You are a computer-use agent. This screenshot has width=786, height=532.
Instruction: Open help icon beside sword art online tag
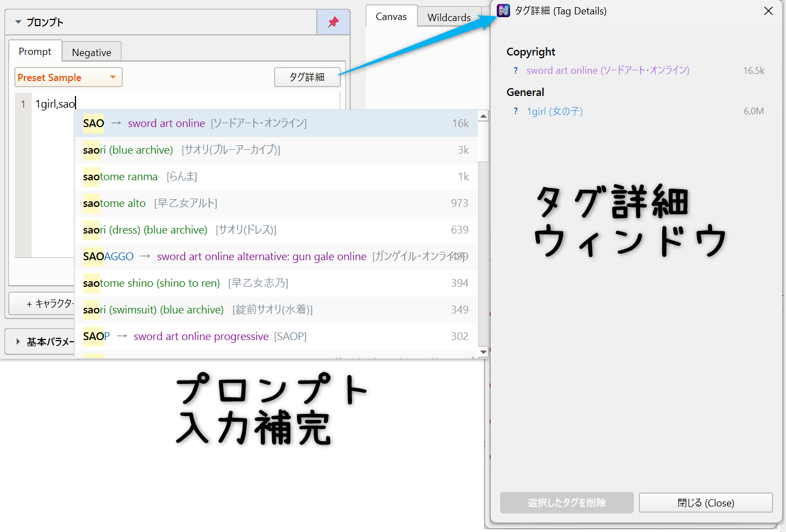515,70
